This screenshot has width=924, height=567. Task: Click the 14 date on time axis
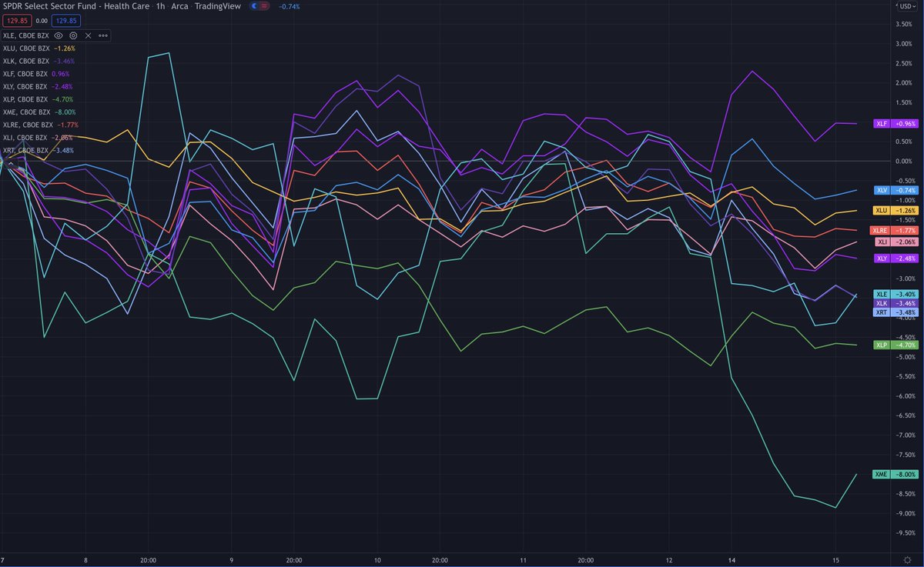click(x=731, y=560)
